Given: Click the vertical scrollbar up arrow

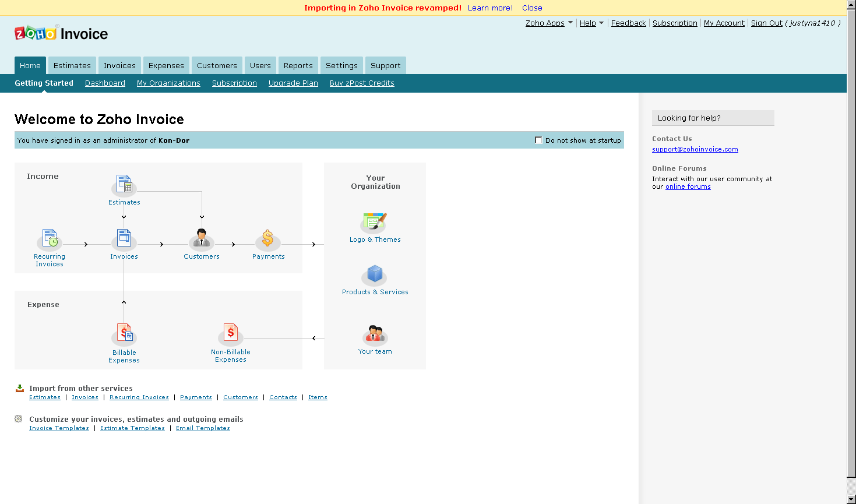Looking at the screenshot, I should click(851, 5).
